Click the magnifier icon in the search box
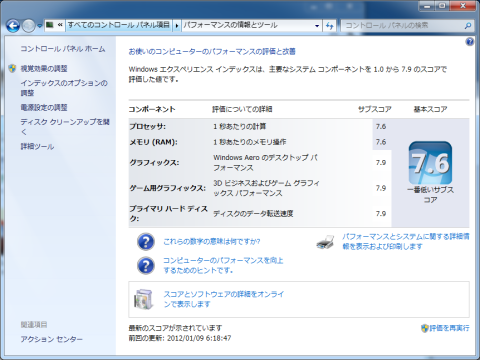The image size is (480, 360). coord(468,25)
